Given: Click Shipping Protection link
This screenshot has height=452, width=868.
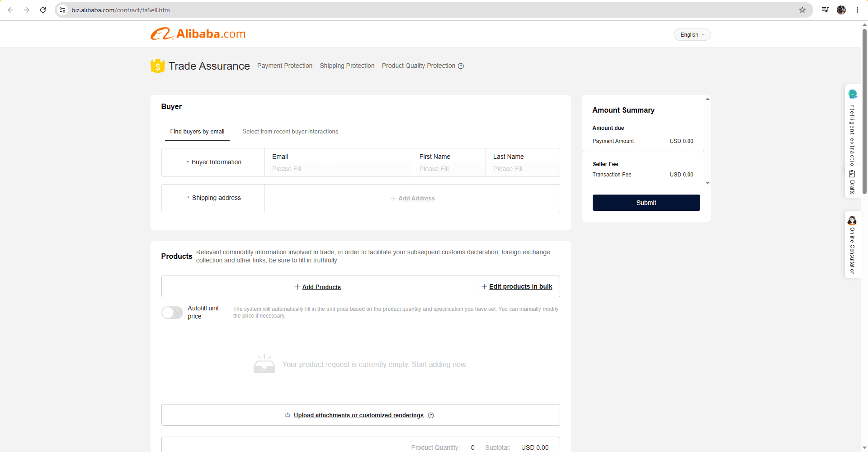Looking at the screenshot, I should 347,66.
